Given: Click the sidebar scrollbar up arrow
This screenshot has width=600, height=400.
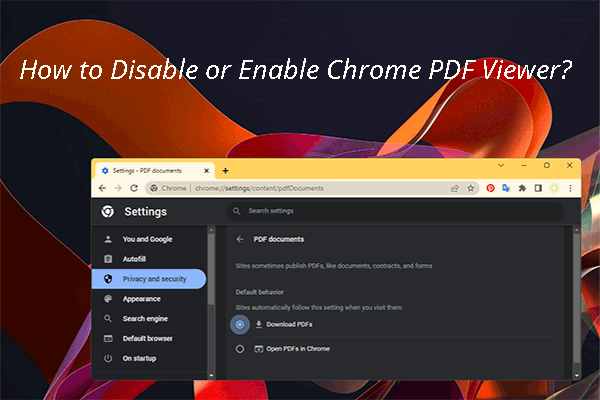Looking at the screenshot, I should coord(211,230).
